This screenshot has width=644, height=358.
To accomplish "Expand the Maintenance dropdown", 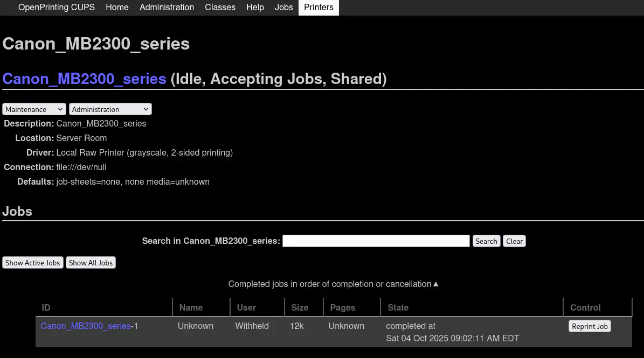I will (34, 109).
